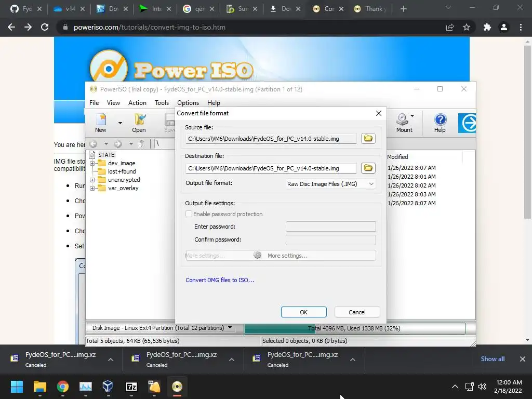The image size is (532, 399).
Task: Click the blue arrow icon beside Help
Action: click(x=467, y=123)
